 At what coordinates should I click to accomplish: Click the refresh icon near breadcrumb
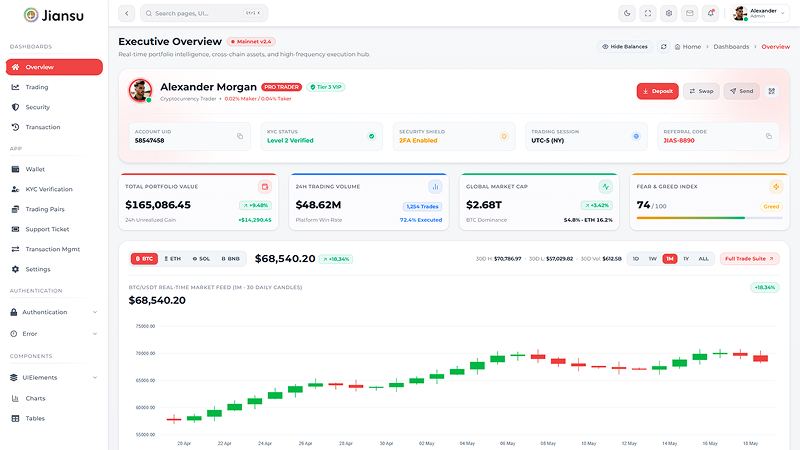[664, 46]
